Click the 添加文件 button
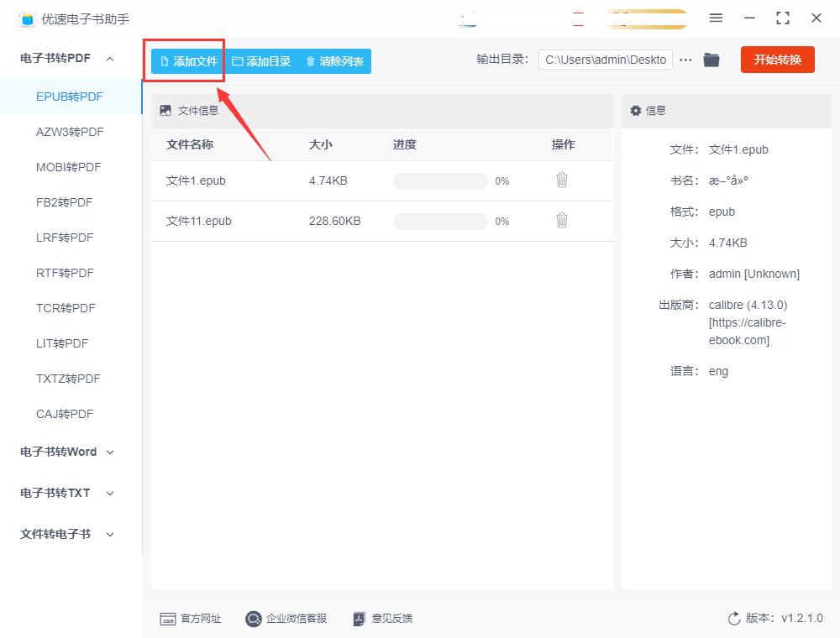This screenshot has height=638, width=840. tap(188, 61)
